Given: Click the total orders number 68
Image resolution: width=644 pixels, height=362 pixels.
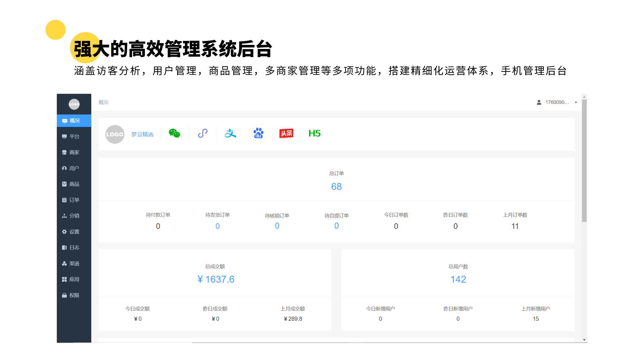Looking at the screenshot, I should click(336, 187).
